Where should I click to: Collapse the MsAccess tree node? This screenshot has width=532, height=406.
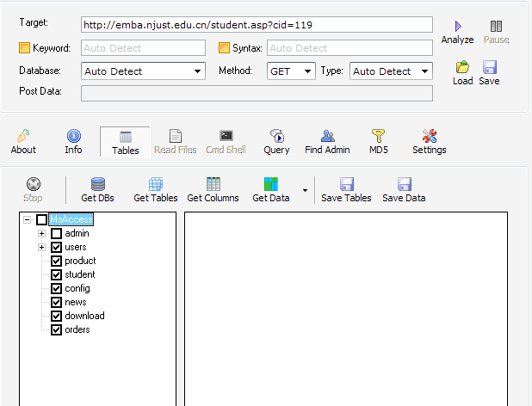(28, 219)
